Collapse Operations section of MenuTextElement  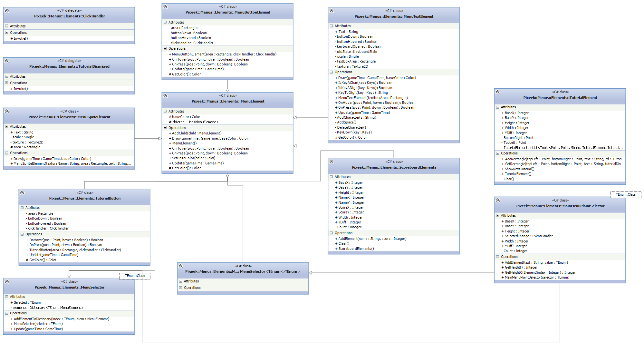pos(332,72)
